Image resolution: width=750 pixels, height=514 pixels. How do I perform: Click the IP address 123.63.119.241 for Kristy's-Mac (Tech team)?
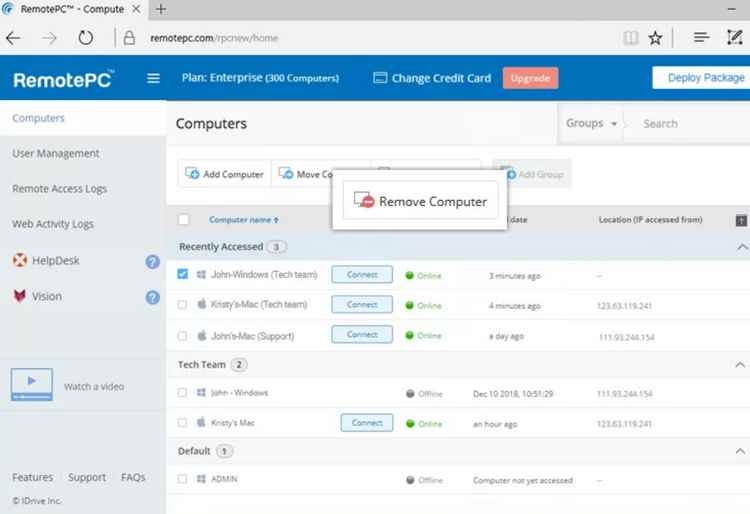pyautogui.click(x=624, y=306)
